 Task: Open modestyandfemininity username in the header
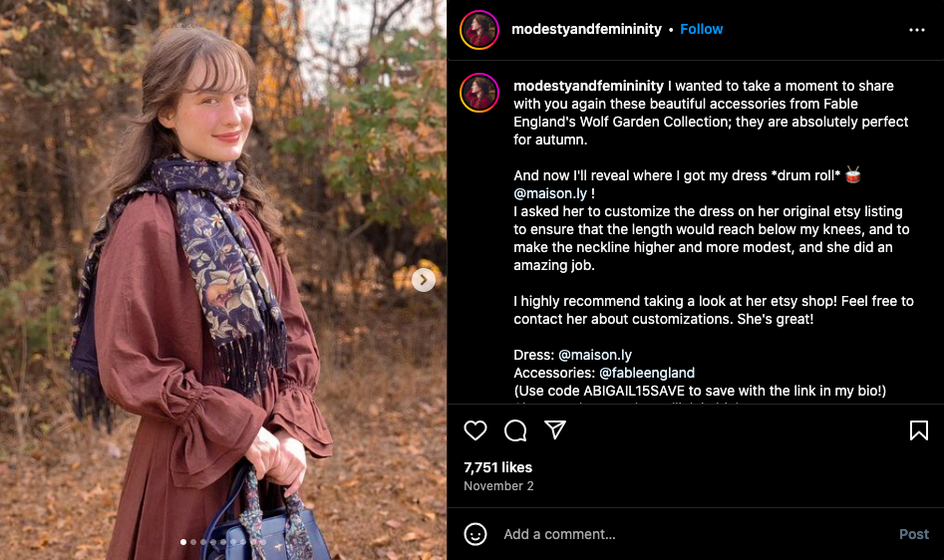coord(586,29)
